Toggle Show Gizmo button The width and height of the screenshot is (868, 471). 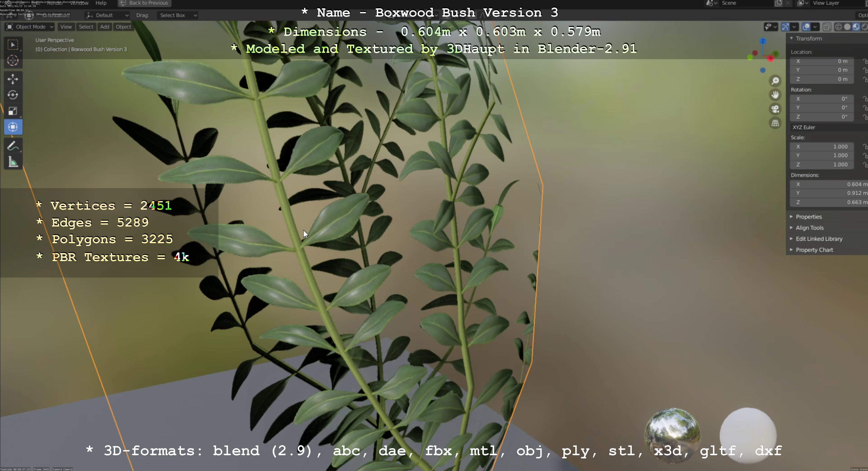click(785, 27)
